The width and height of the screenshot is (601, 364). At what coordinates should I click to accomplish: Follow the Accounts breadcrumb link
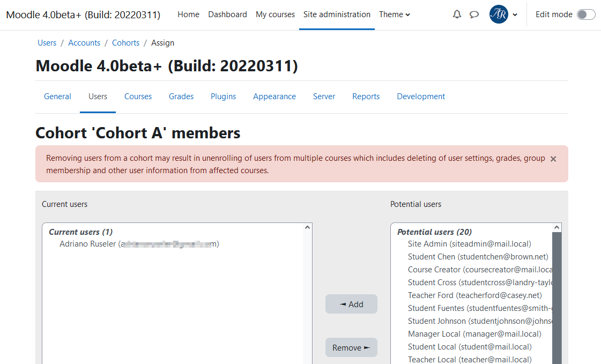(84, 43)
